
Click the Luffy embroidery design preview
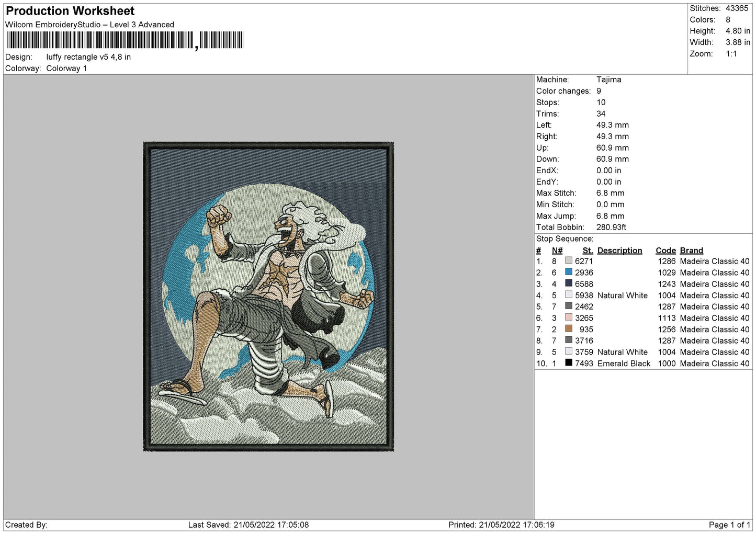coord(268,296)
